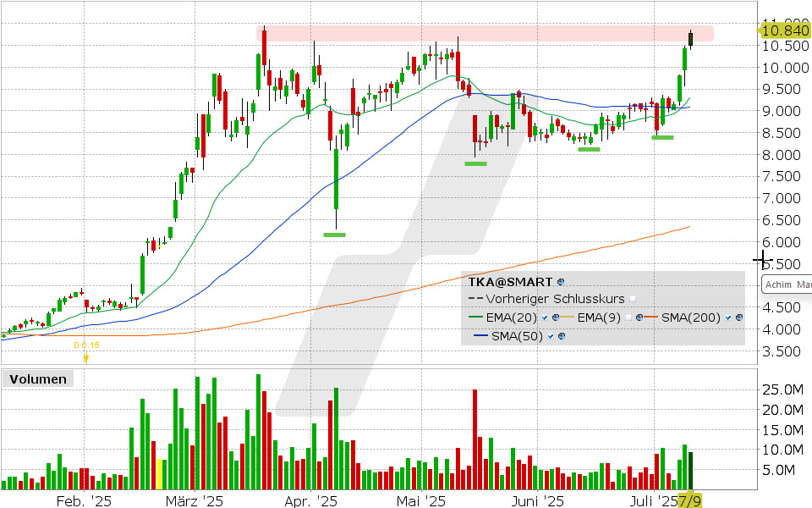Click the Juni '25 axis label
This screenshot has height=508, width=812.
[x=538, y=500]
